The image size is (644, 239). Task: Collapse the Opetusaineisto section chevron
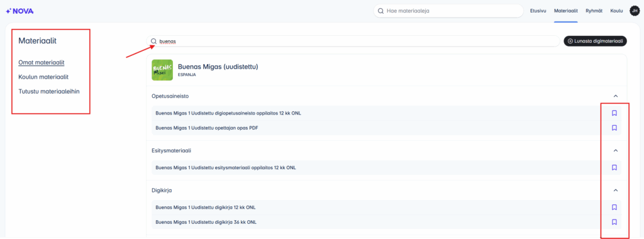pyautogui.click(x=615, y=96)
